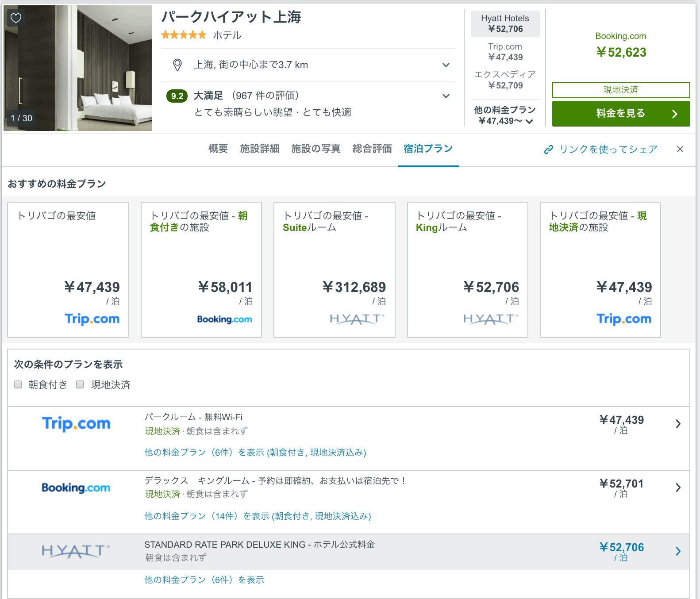Click ¥47,439 price in Trip.com row
This screenshot has height=599, width=700.
[x=621, y=420]
